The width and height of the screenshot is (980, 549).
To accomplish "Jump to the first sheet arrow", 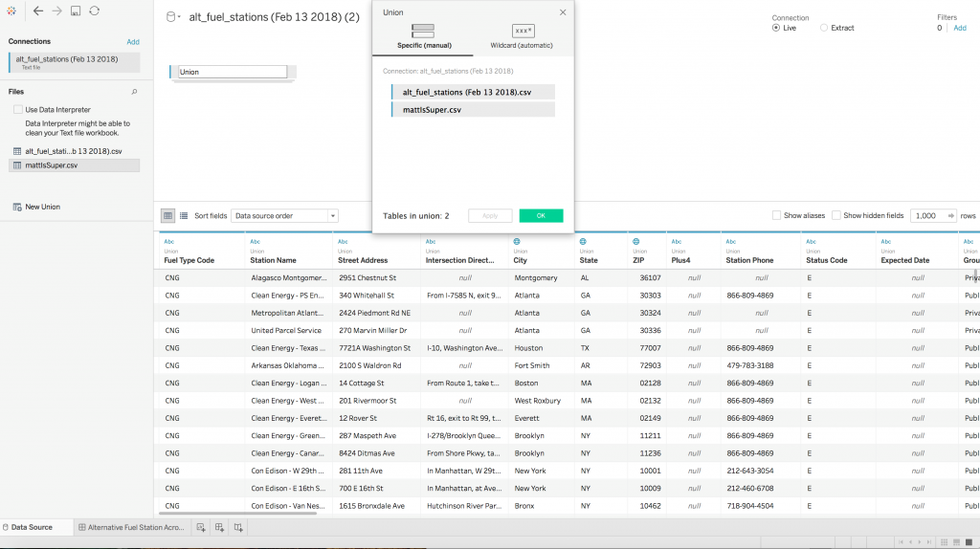I will click(901, 541).
